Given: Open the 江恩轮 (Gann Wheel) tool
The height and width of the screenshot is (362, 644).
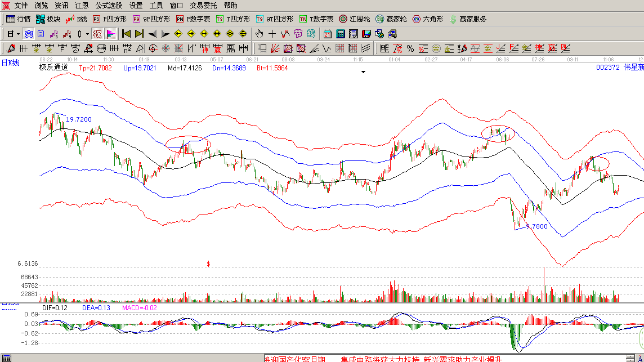Looking at the screenshot, I should point(354,19).
